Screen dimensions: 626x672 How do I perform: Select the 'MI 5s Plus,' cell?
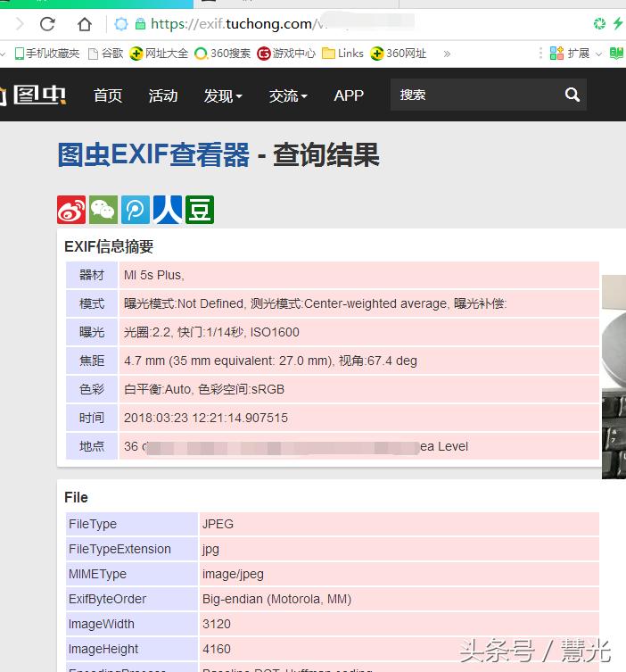coord(358,275)
